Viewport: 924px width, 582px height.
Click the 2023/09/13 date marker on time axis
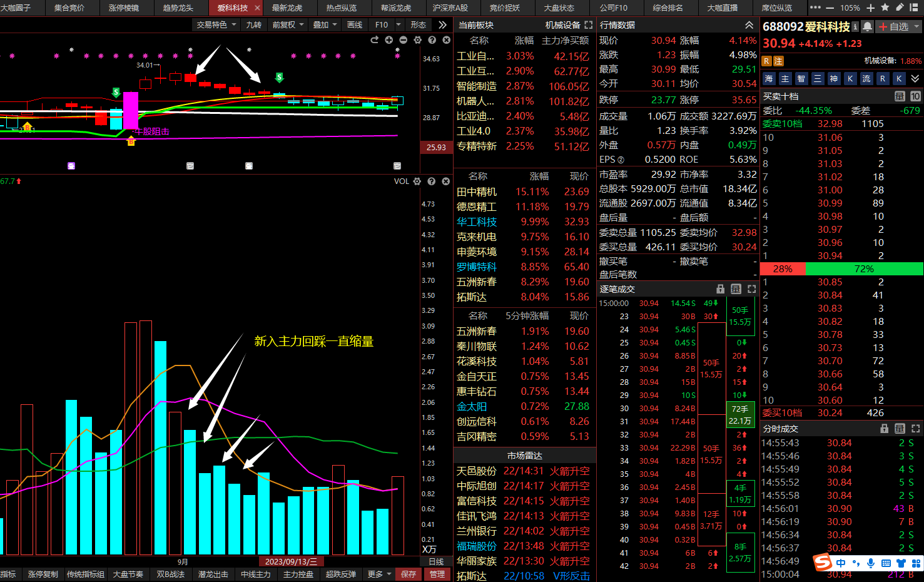(290, 561)
